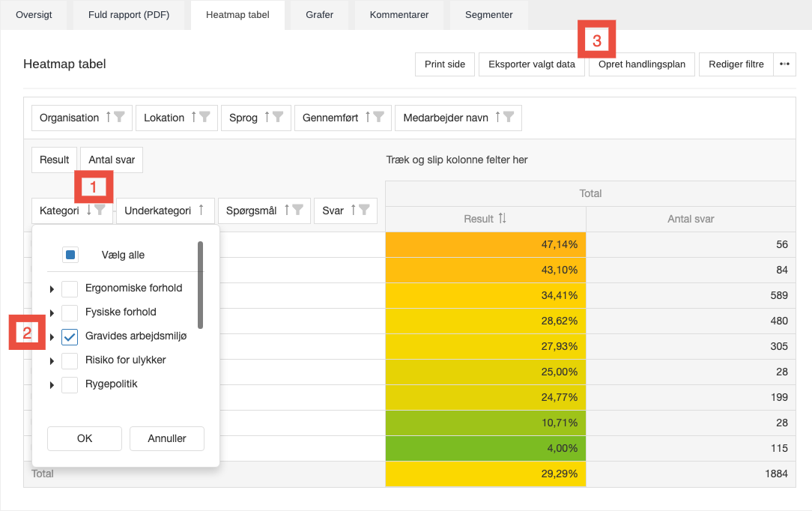Click Opret handlingsplan button
This screenshot has width=812, height=511.
(642, 64)
